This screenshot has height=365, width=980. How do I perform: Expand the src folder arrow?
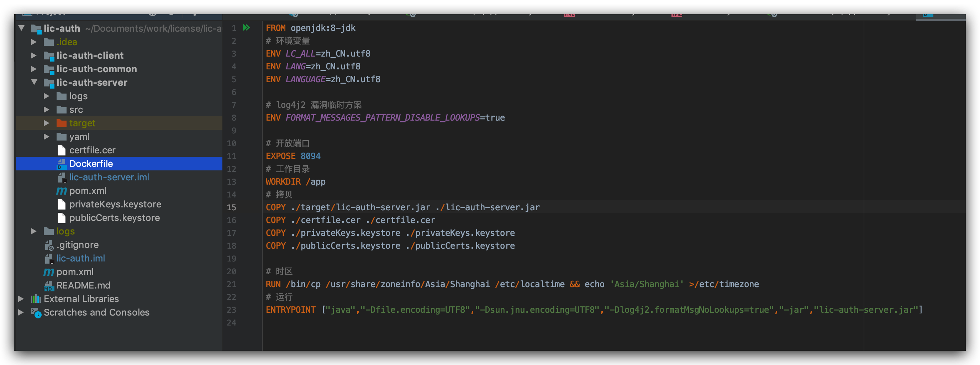pos(46,110)
